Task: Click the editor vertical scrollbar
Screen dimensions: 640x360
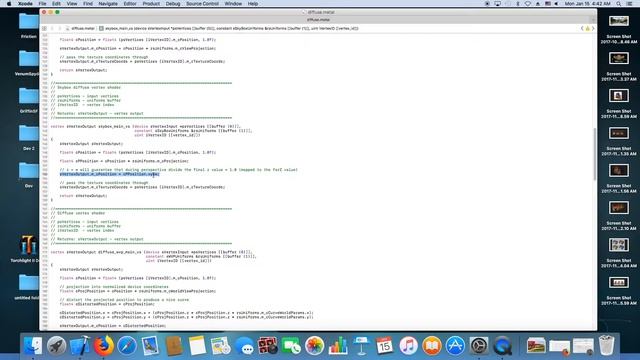Action: tap(594, 153)
